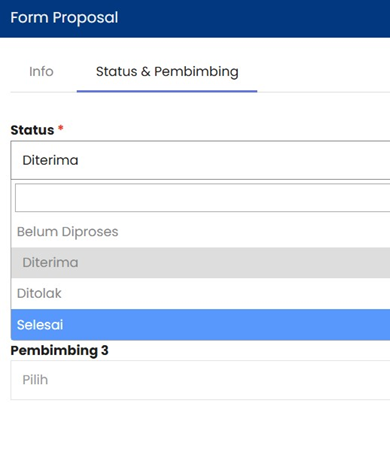The height and width of the screenshot is (461, 390).
Task: Pick the Selesai status option
Action: point(200,325)
